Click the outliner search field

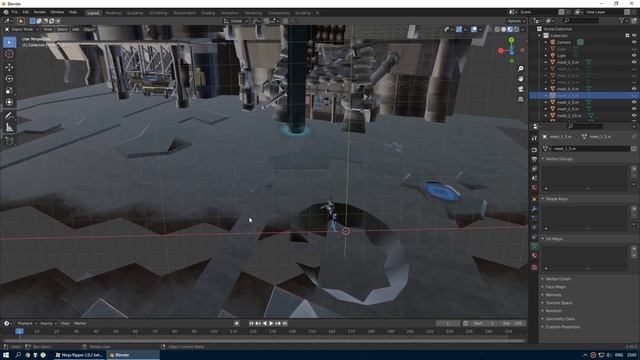coord(581,20)
